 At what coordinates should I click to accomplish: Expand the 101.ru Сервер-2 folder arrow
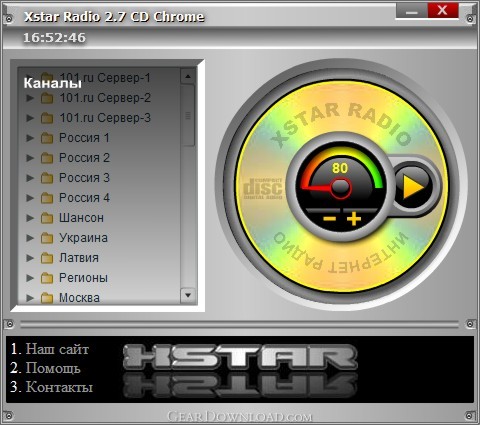point(30,98)
